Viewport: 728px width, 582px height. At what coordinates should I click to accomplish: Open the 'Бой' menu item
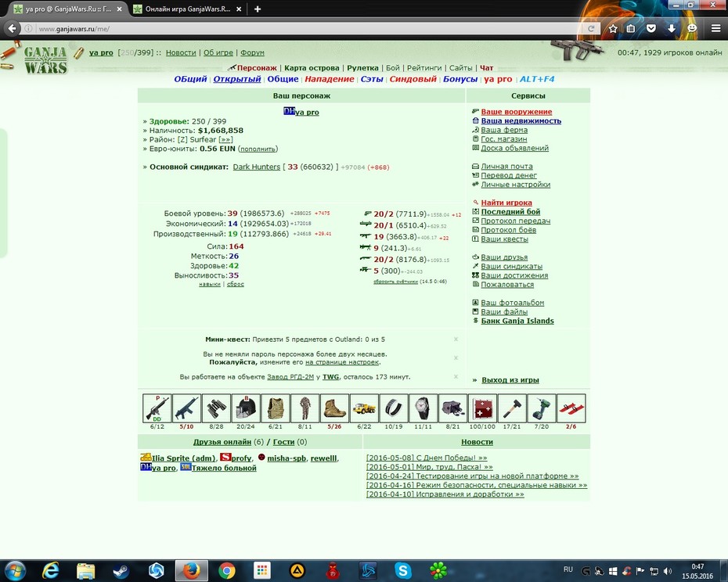[x=393, y=68]
